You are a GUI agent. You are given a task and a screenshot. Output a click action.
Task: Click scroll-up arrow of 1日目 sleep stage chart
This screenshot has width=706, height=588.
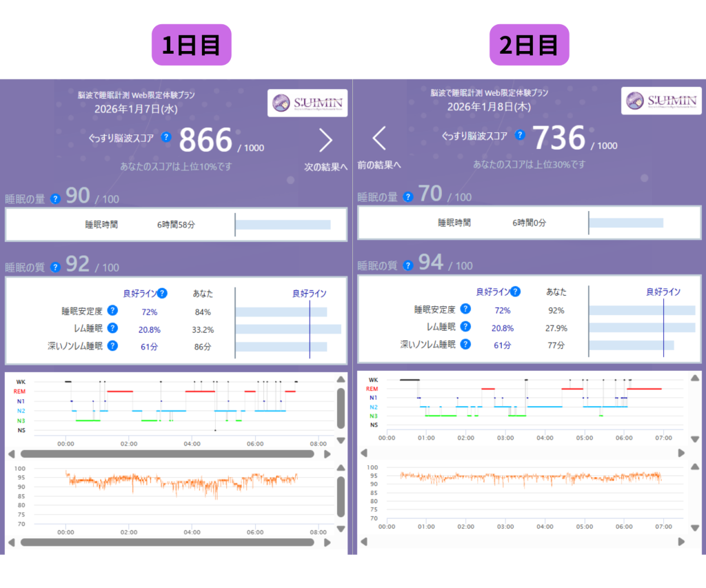340,380
